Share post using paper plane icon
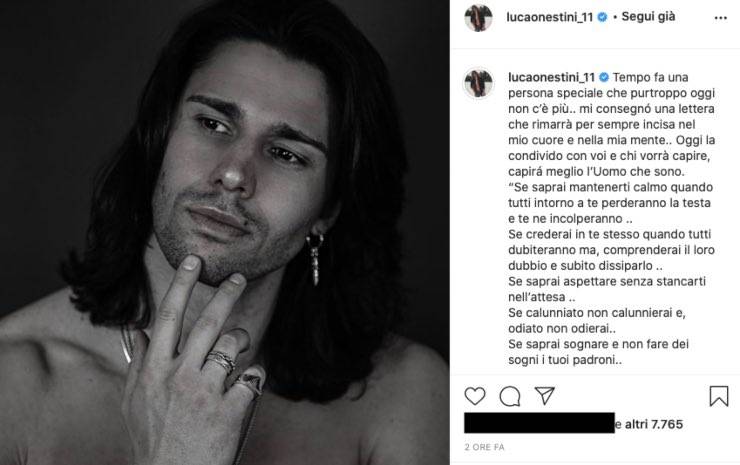 [544, 395]
